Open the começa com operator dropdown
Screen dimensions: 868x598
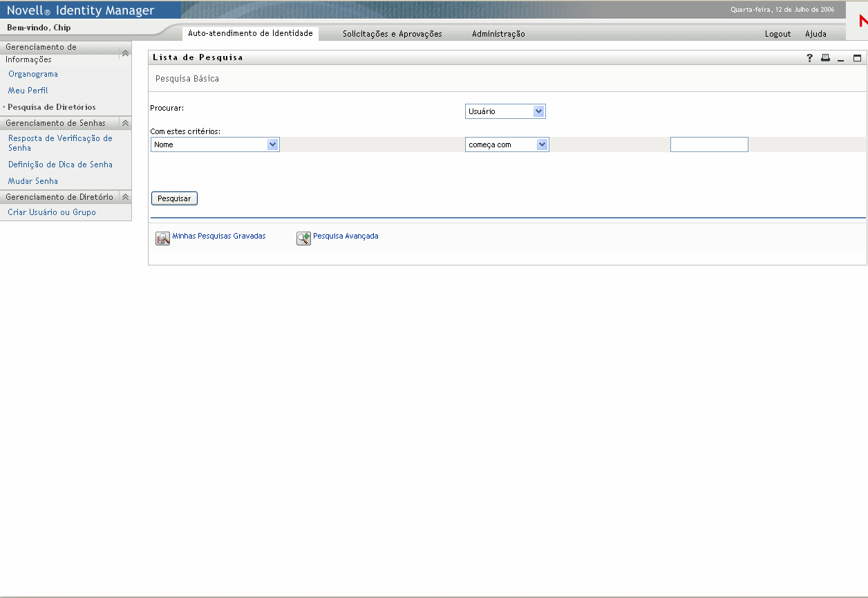click(x=507, y=144)
